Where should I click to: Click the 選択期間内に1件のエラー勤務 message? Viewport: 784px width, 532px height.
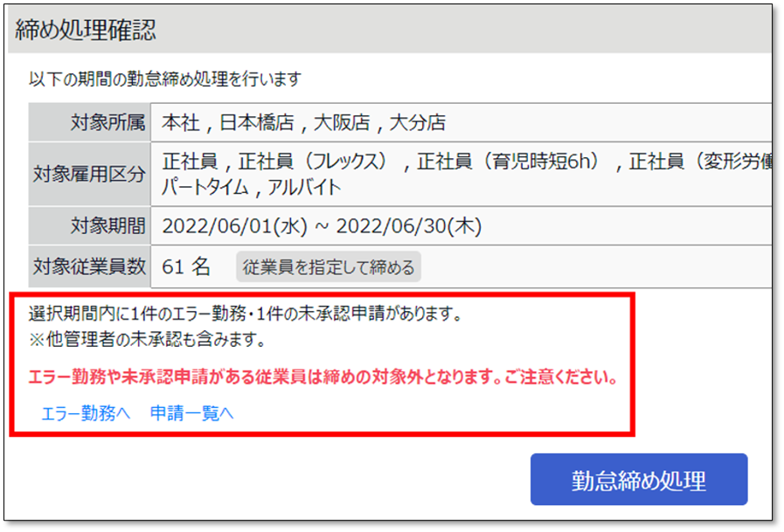pos(245,314)
